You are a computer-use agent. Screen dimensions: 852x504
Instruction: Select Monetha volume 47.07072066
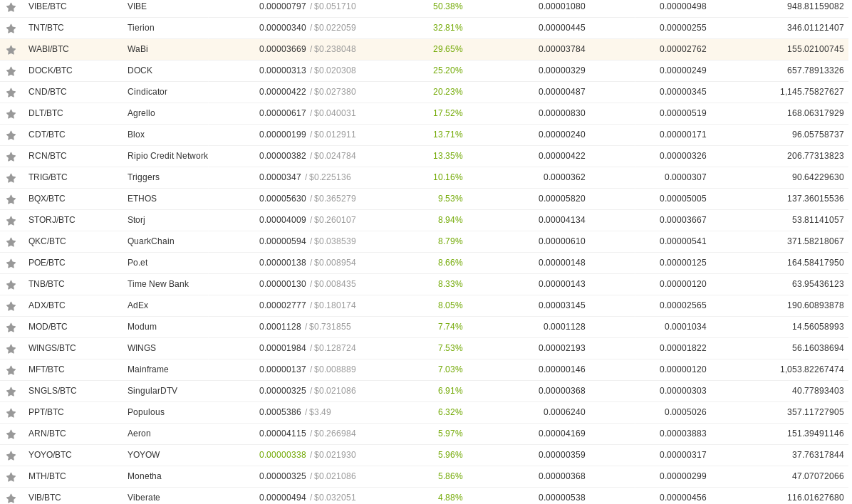818,476
